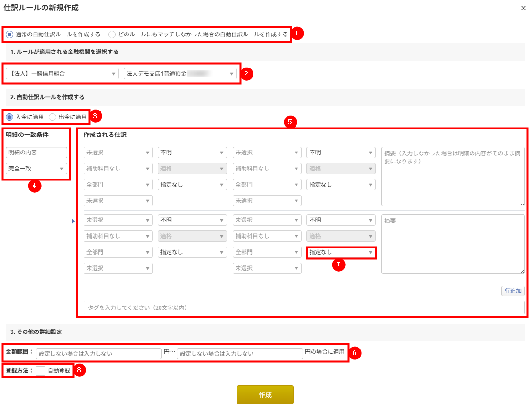Open first row's bottom credit-side 未選択 dropdown
The height and width of the screenshot is (409, 532).
click(267, 201)
